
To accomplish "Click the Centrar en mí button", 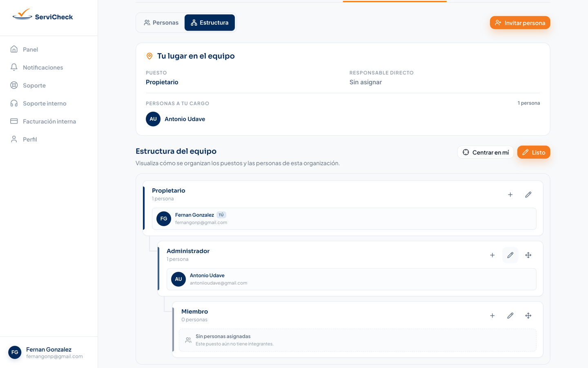I will (486, 152).
